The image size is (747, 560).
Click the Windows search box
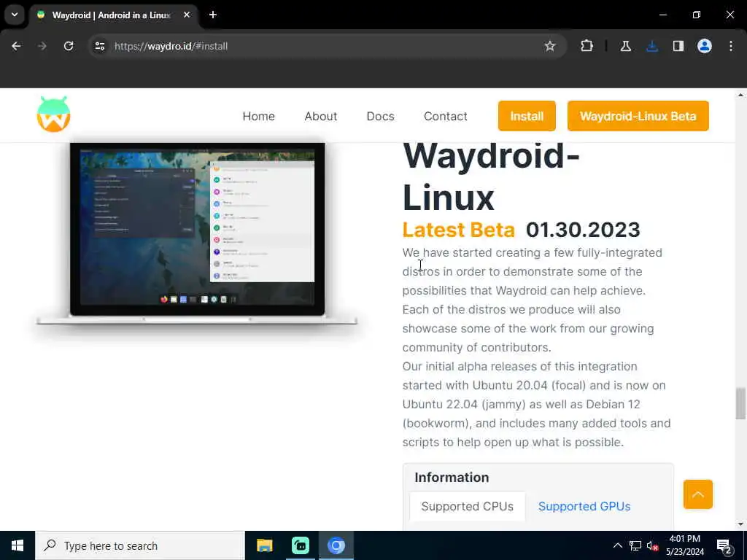click(x=140, y=545)
